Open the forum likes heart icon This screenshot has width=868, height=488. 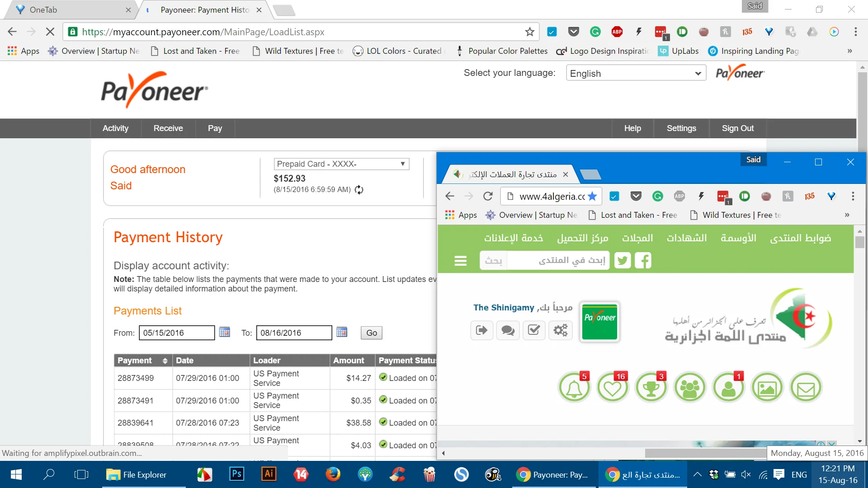613,388
